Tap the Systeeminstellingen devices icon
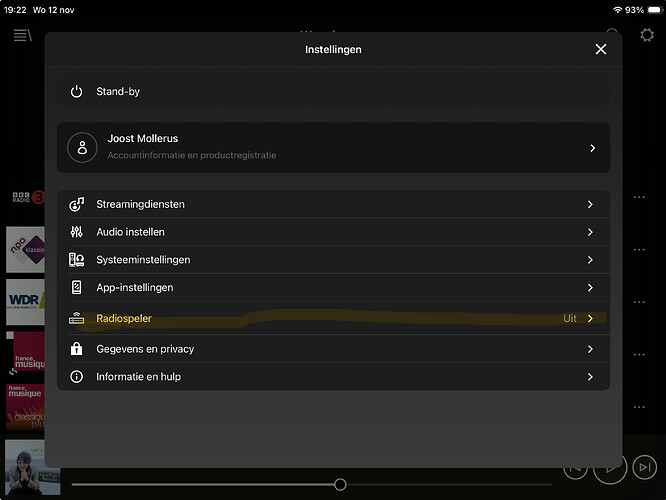 point(77,260)
